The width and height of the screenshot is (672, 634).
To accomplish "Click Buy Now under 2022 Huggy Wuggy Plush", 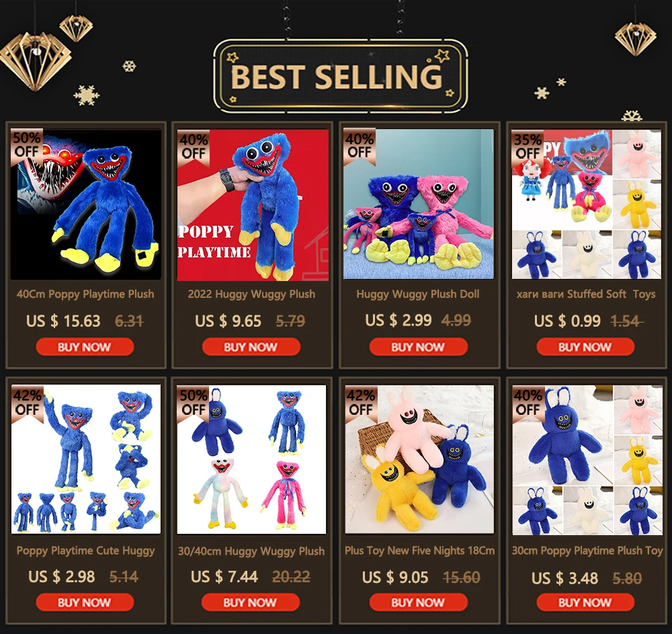I will coord(251,347).
